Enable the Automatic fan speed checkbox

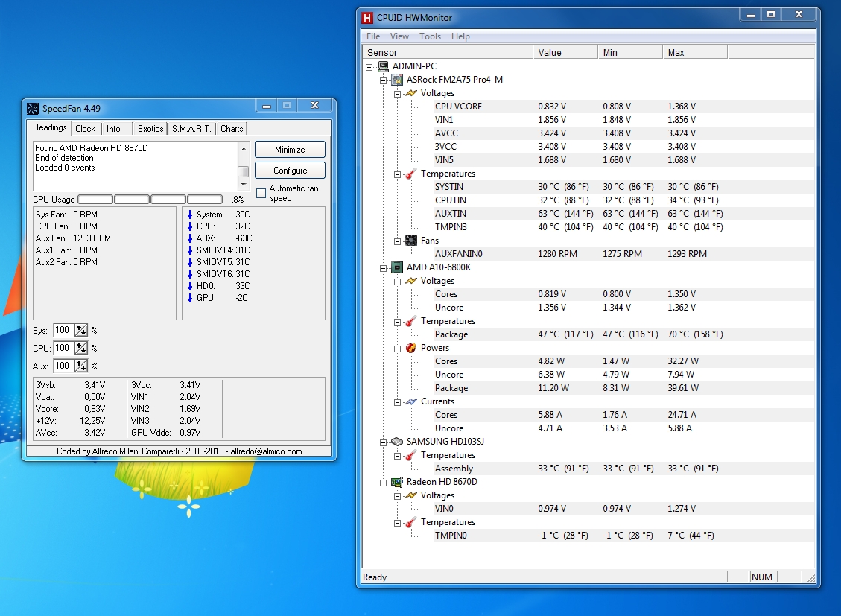[261, 193]
